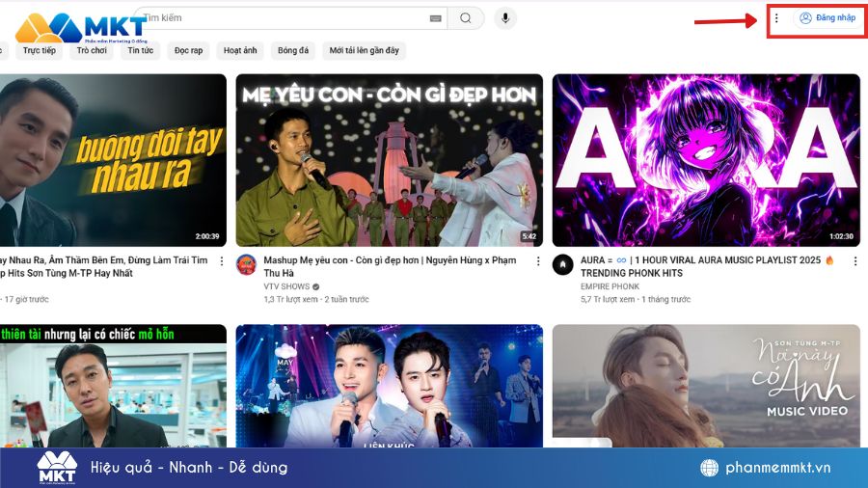Switch to the Bóng đá category chip

tap(293, 51)
